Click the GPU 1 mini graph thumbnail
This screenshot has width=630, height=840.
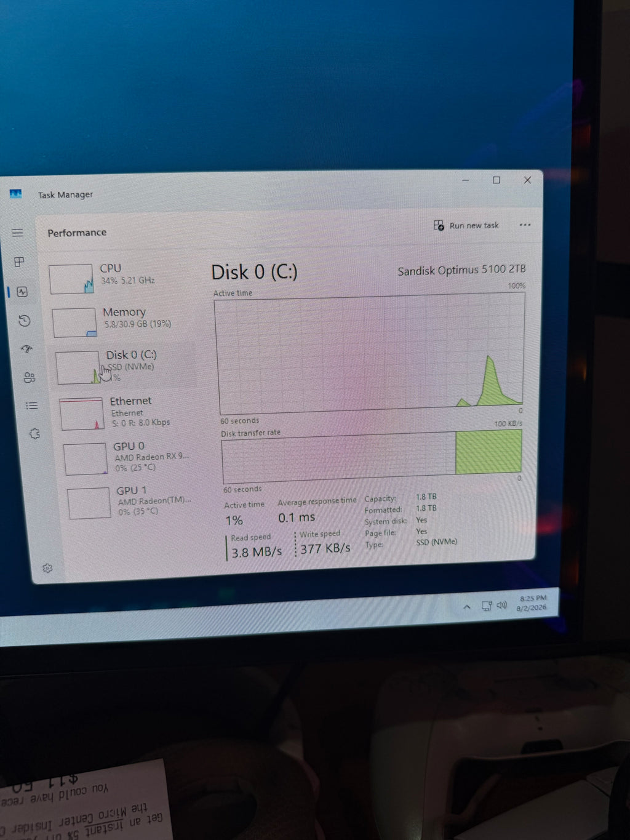(89, 503)
